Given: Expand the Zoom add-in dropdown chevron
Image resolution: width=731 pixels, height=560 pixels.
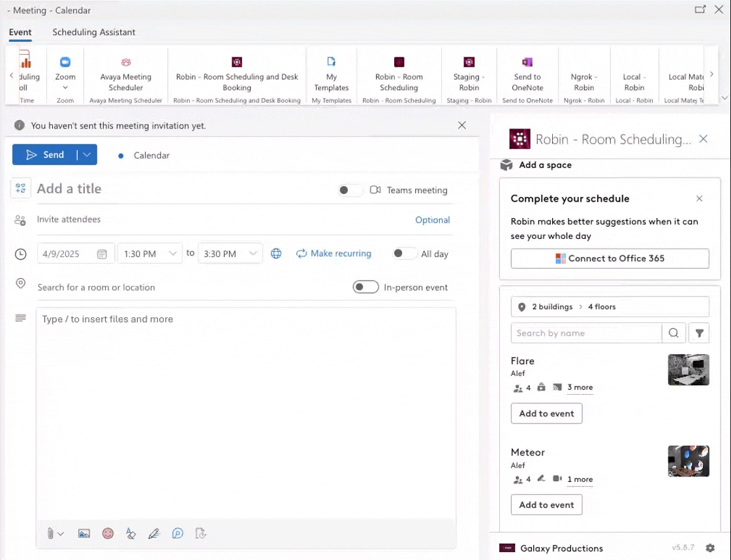Looking at the screenshot, I should click(x=65, y=87).
